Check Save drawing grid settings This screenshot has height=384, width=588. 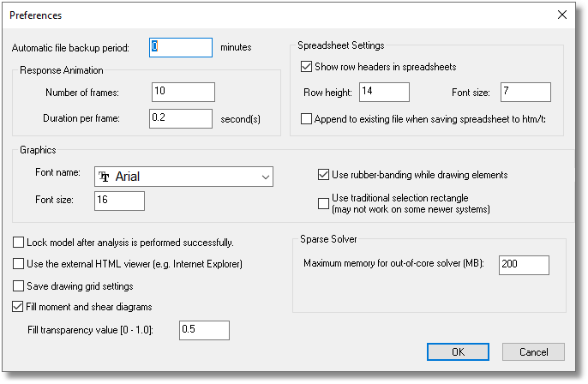point(19,285)
